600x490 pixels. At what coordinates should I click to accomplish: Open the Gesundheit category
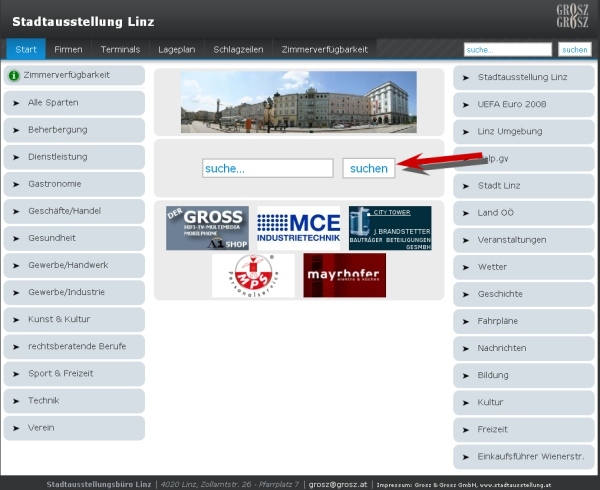(x=74, y=238)
